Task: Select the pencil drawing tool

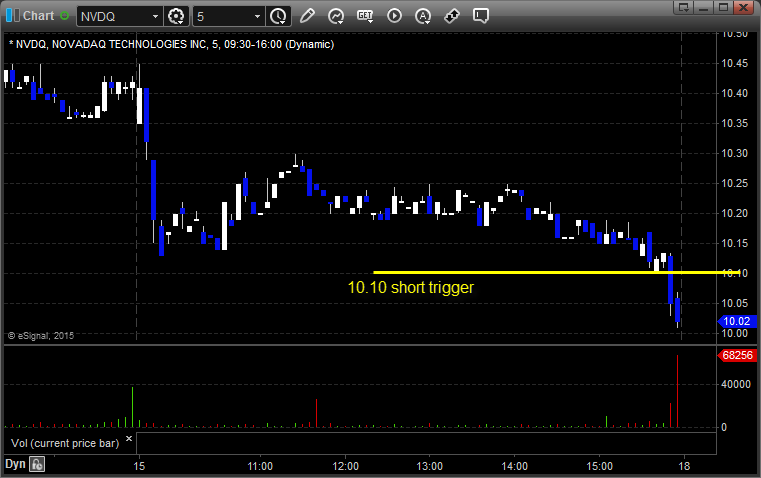Action: click(x=307, y=16)
